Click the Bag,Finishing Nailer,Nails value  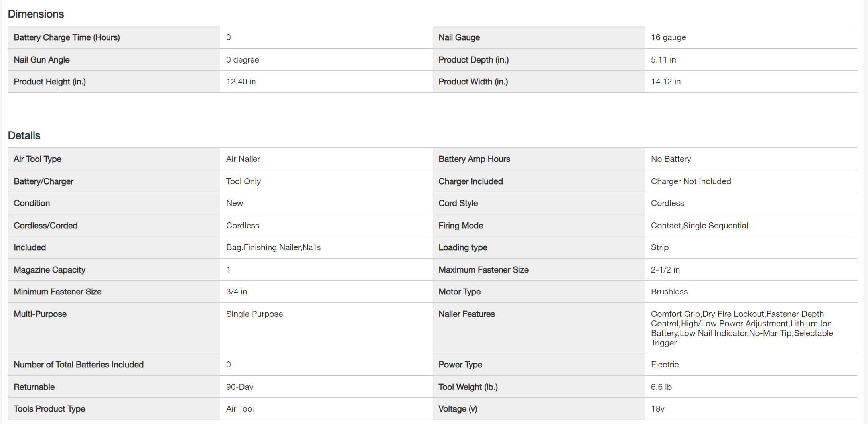[x=273, y=247]
